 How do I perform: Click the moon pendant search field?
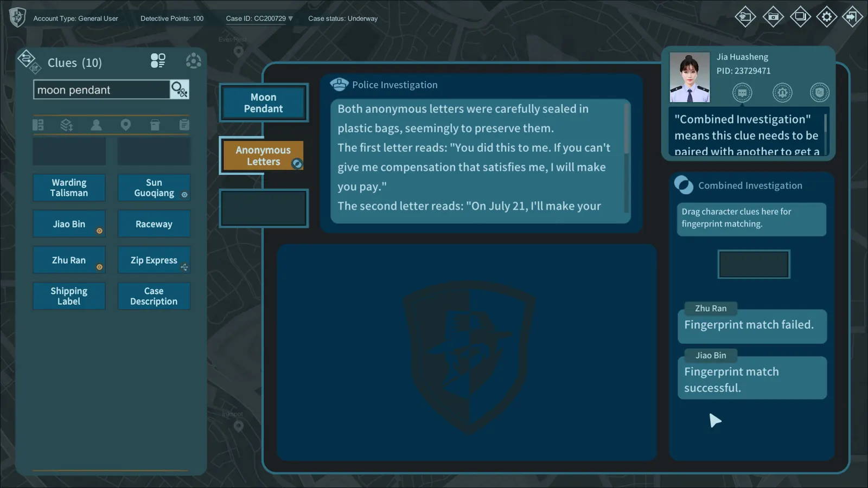(101, 90)
